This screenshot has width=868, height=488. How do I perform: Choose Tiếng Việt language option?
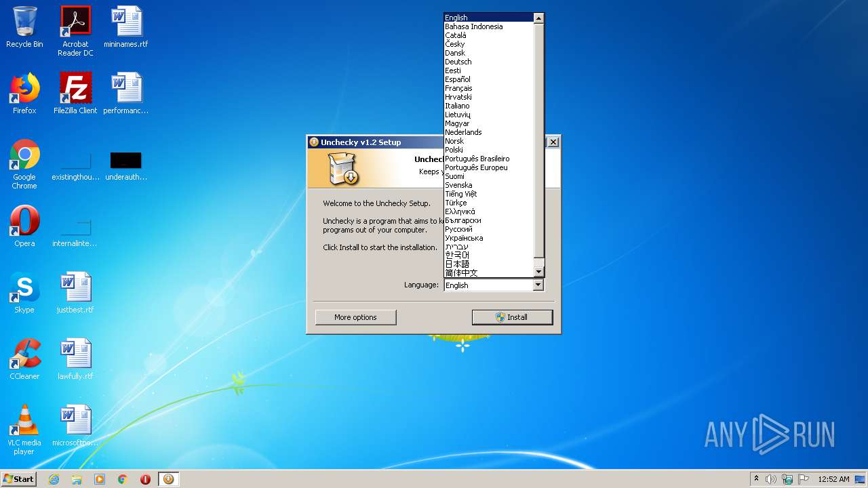[488, 194]
